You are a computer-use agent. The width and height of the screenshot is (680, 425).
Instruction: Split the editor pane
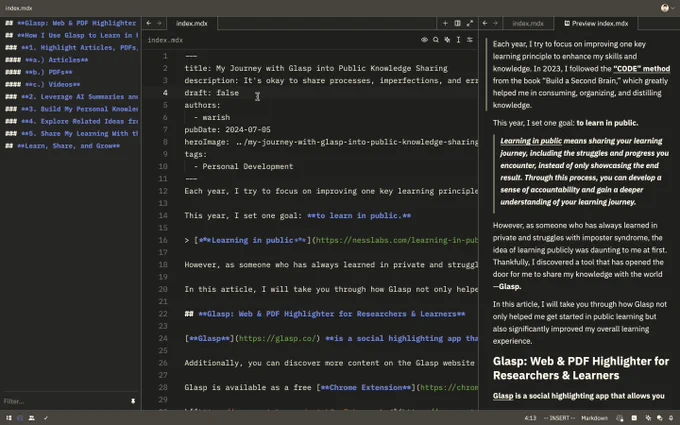click(x=457, y=23)
